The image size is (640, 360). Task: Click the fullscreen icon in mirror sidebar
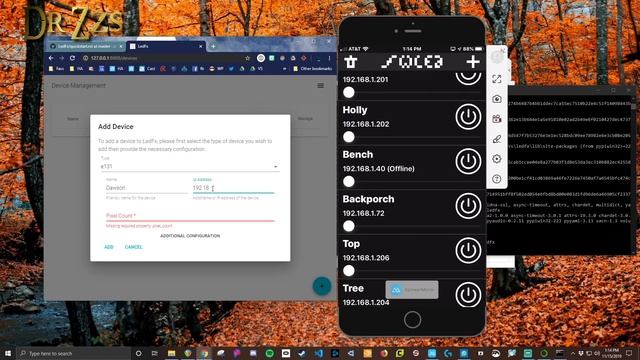(x=497, y=79)
